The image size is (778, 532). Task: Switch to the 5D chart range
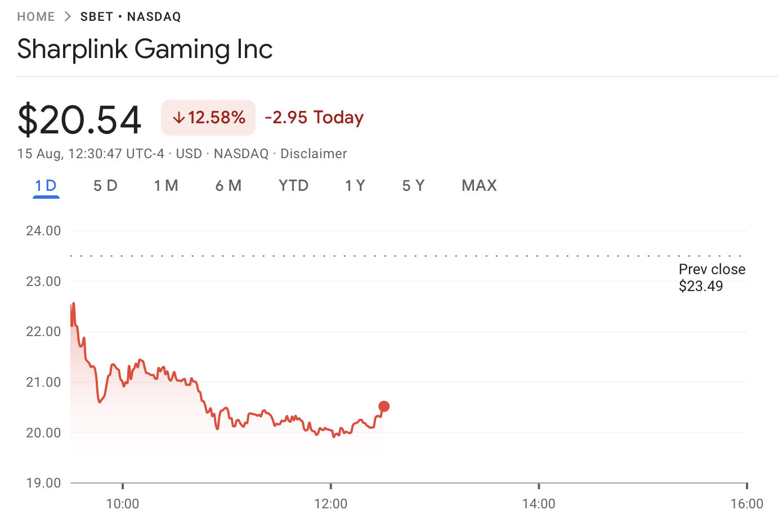click(105, 185)
